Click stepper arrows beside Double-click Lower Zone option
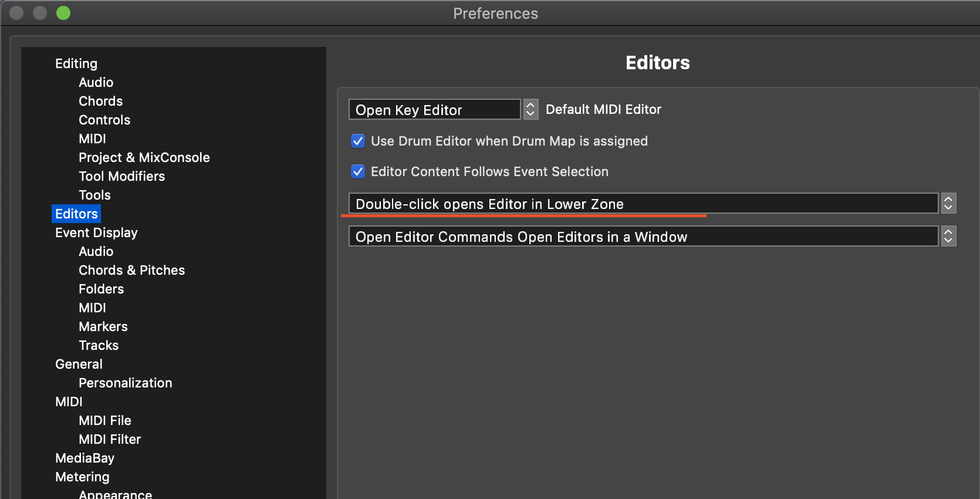Viewport: 980px width, 499px height. (948, 204)
